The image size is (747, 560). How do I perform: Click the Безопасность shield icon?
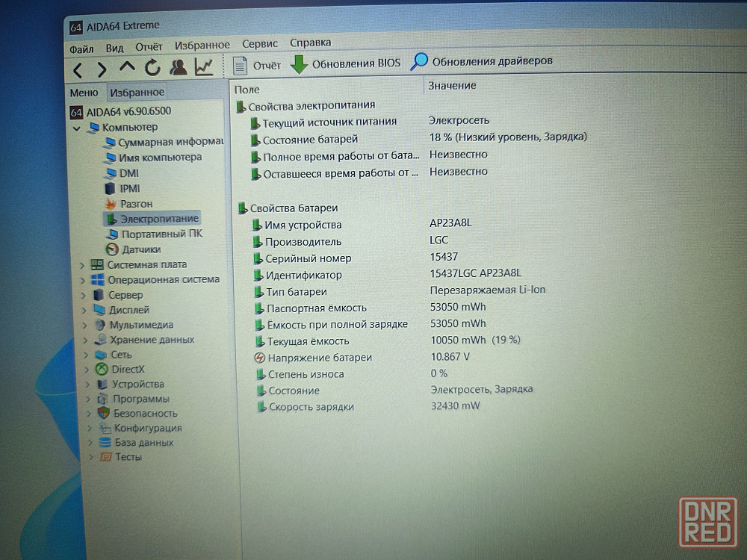click(103, 414)
